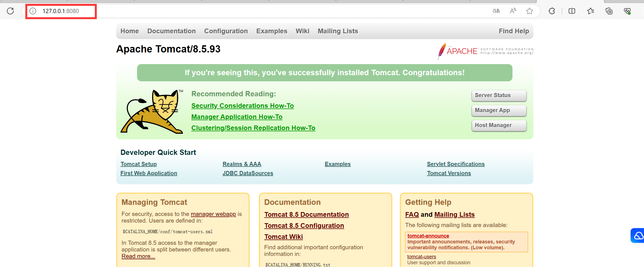Click the Managing Tomcat heading
This screenshot has height=267, width=644.
pyautogui.click(x=154, y=202)
